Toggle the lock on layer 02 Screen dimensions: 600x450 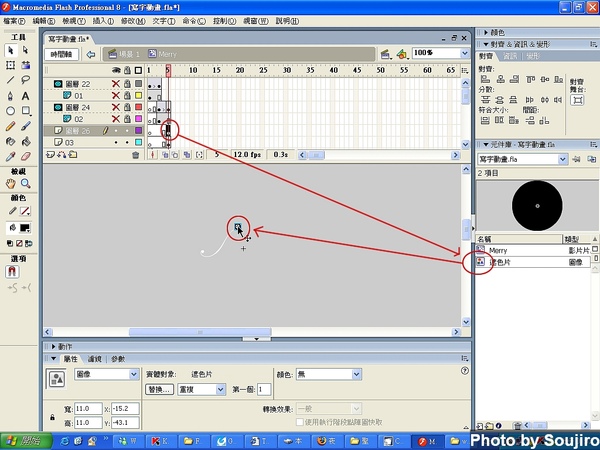point(127,119)
